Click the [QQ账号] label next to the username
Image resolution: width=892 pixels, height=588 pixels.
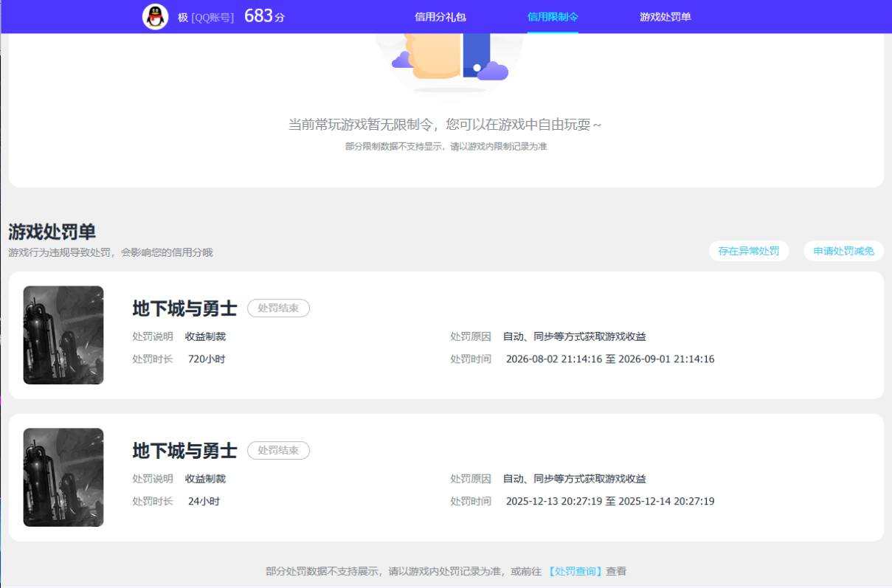point(212,18)
